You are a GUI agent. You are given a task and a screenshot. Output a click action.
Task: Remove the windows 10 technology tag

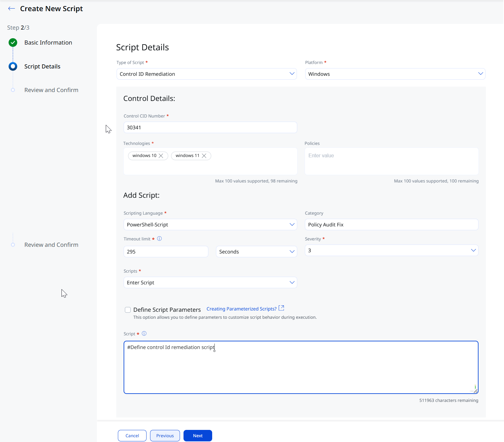click(x=161, y=156)
